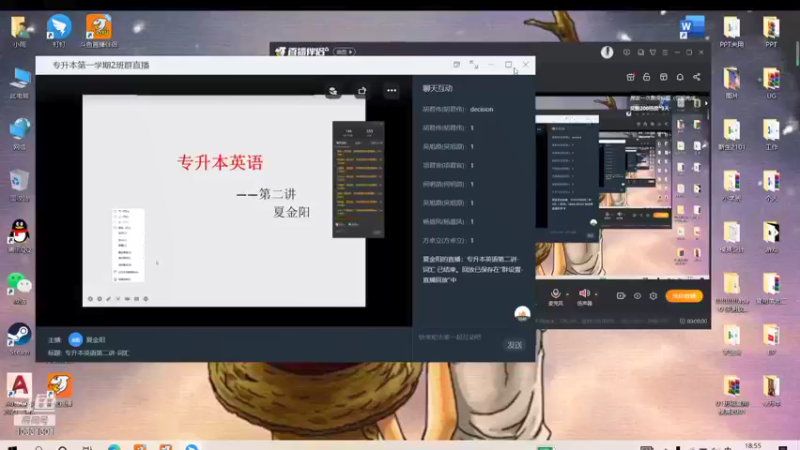This screenshot has height=450, width=800.
Task: Focus the chat message input field
Action: (x=459, y=337)
